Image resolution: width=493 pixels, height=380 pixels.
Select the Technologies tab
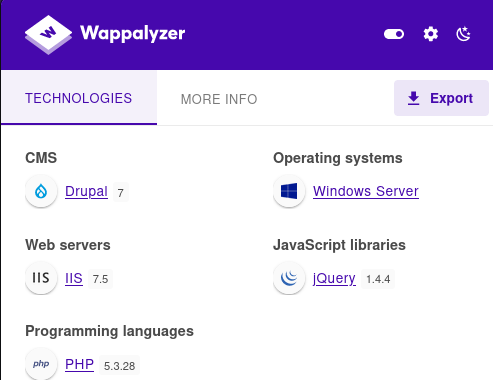79,98
